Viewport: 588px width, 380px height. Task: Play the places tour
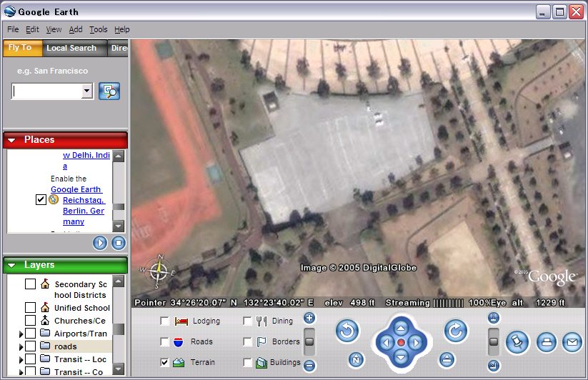[x=100, y=243]
